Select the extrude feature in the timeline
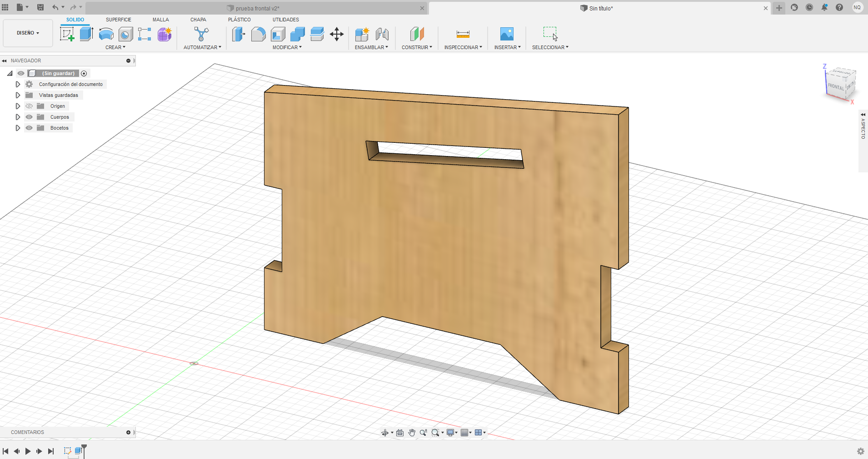This screenshot has height=459, width=868. click(x=78, y=451)
